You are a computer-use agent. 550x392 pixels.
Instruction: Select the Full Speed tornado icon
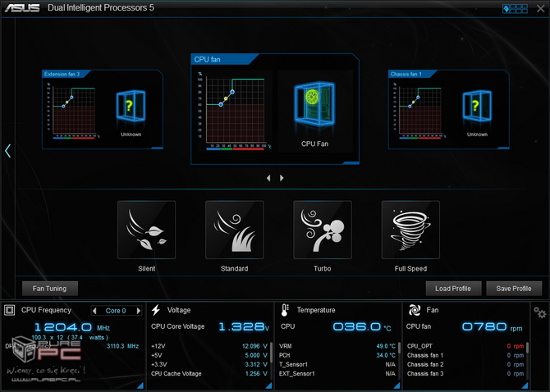(410, 230)
